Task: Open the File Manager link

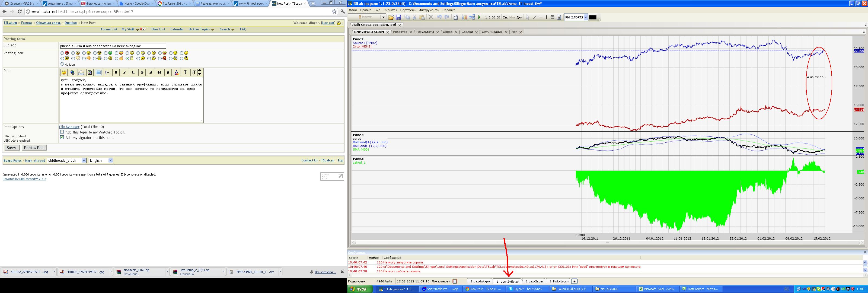Action: [69, 127]
